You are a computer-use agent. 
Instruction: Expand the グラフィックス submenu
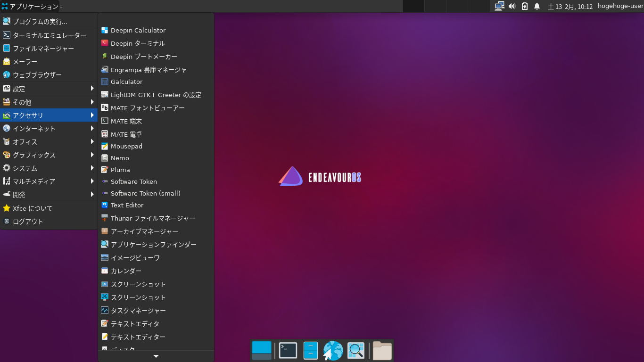pyautogui.click(x=49, y=155)
